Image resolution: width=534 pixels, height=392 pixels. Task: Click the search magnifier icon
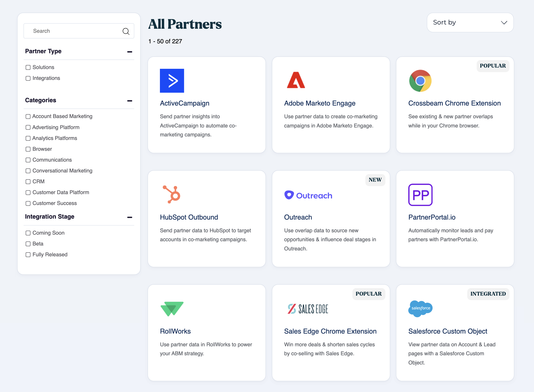point(126,31)
